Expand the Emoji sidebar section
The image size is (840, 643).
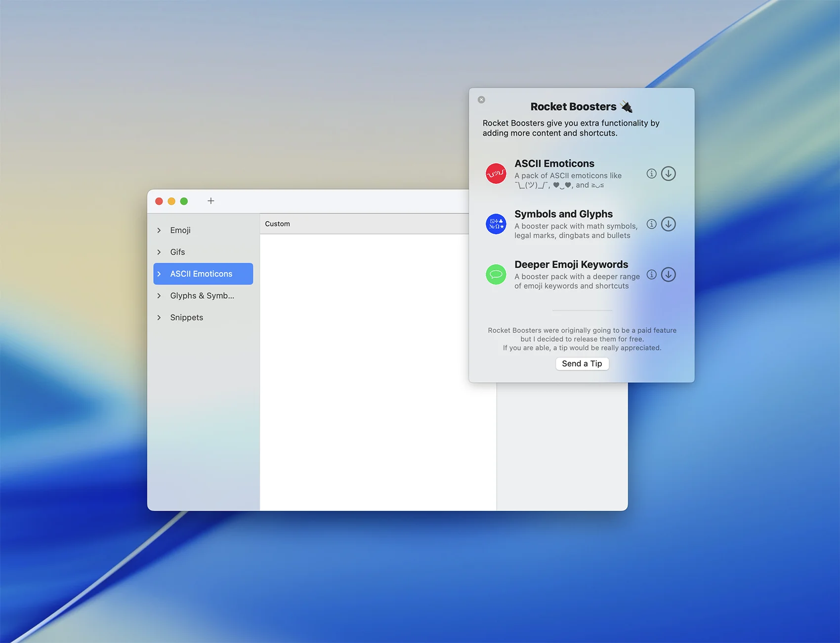click(159, 231)
